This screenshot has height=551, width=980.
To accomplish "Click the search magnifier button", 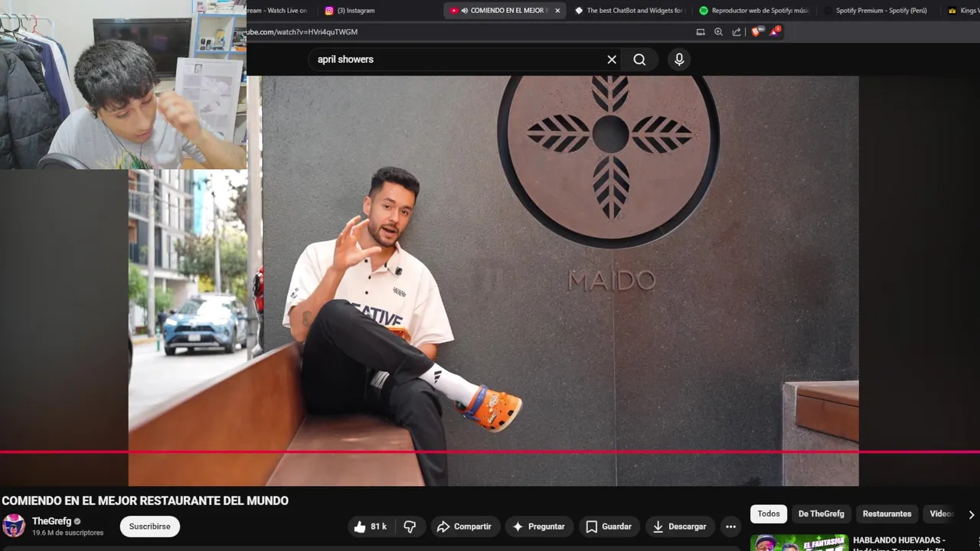I will click(x=639, y=60).
